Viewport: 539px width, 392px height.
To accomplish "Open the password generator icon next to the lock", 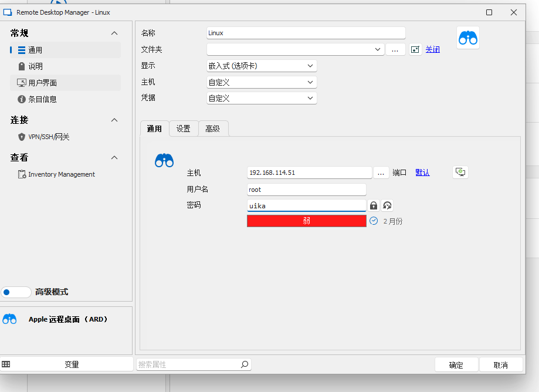I will coord(387,205).
